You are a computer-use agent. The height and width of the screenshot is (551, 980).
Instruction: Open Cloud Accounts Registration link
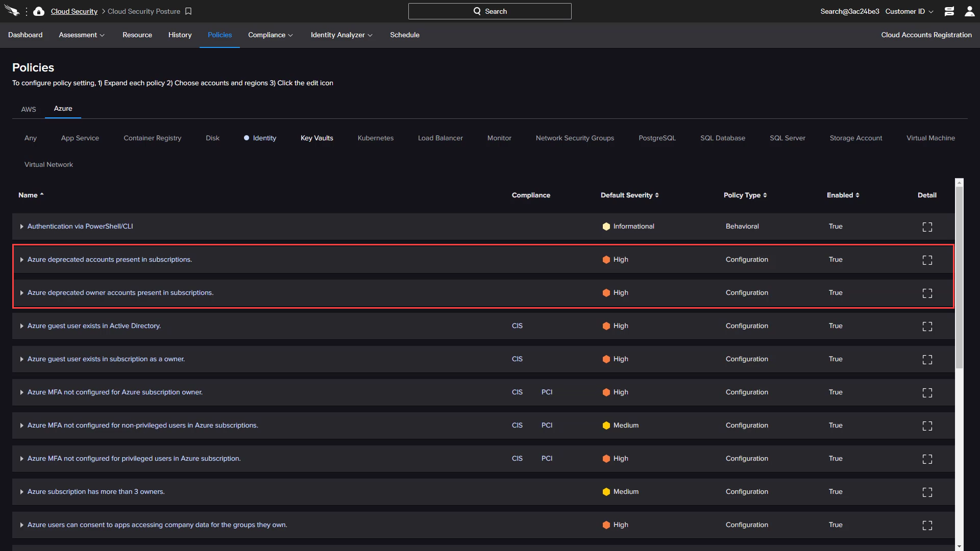point(926,35)
